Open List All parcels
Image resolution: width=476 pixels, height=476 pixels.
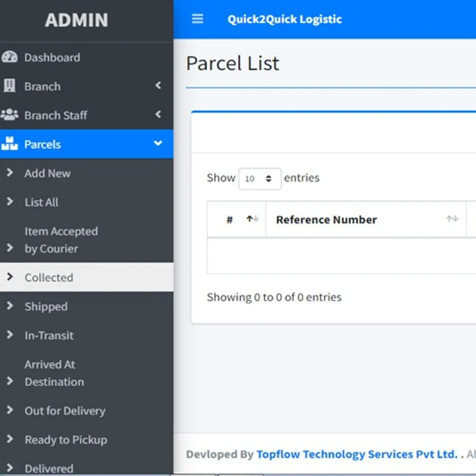coord(87,202)
